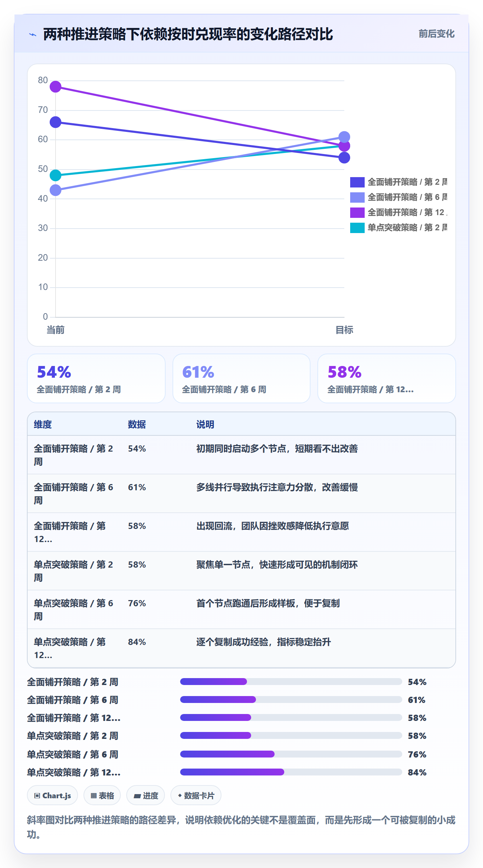Click the 前后变化 label in header
483x868 pixels.
click(x=436, y=34)
